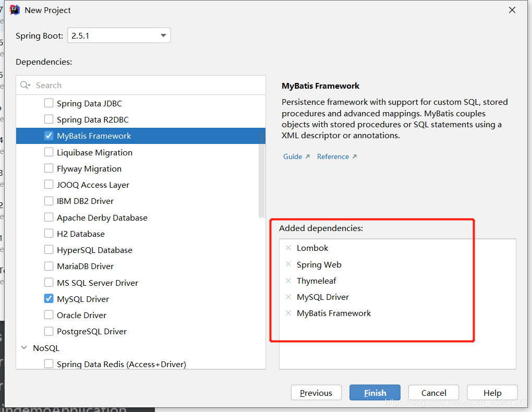
Task: Check the PostgreSQL Driver checkbox
Action: click(x=49, y=331)
